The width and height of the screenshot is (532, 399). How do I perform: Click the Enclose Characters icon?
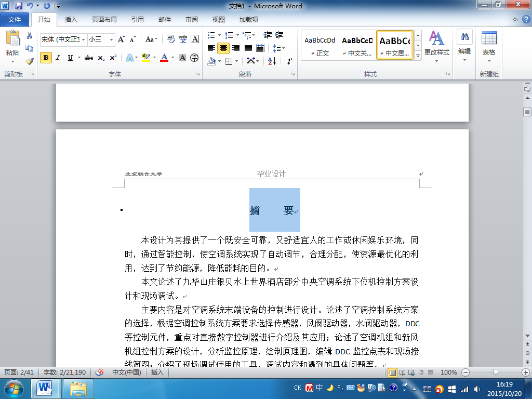[x=194, y=58]
